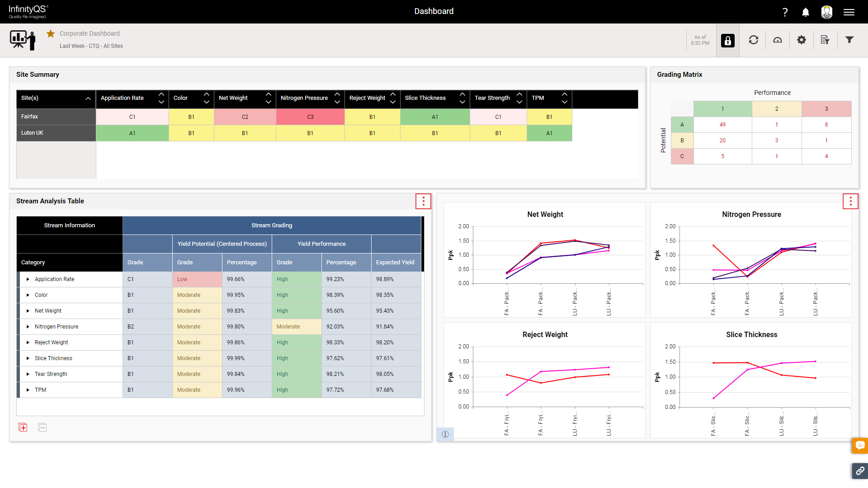Click Nitrogen Pressure expected yield 91.84%

coord(396,327)
